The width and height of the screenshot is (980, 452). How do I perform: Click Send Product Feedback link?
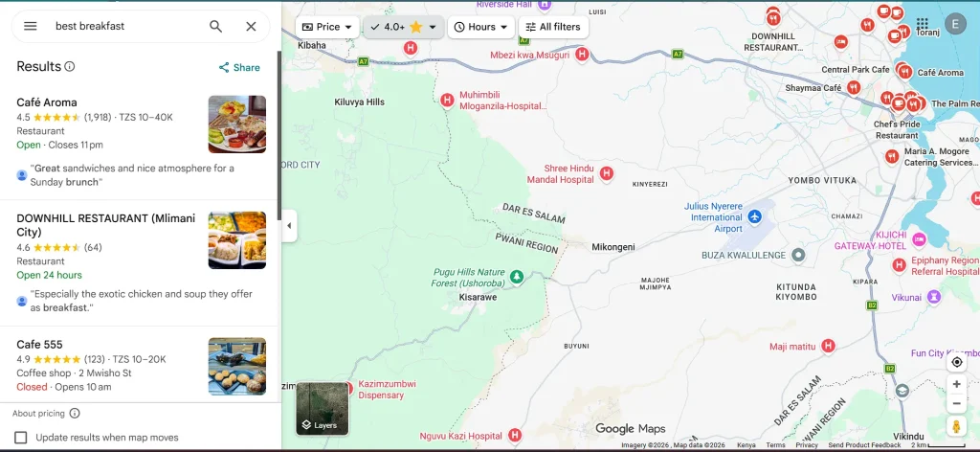[864, 445]
